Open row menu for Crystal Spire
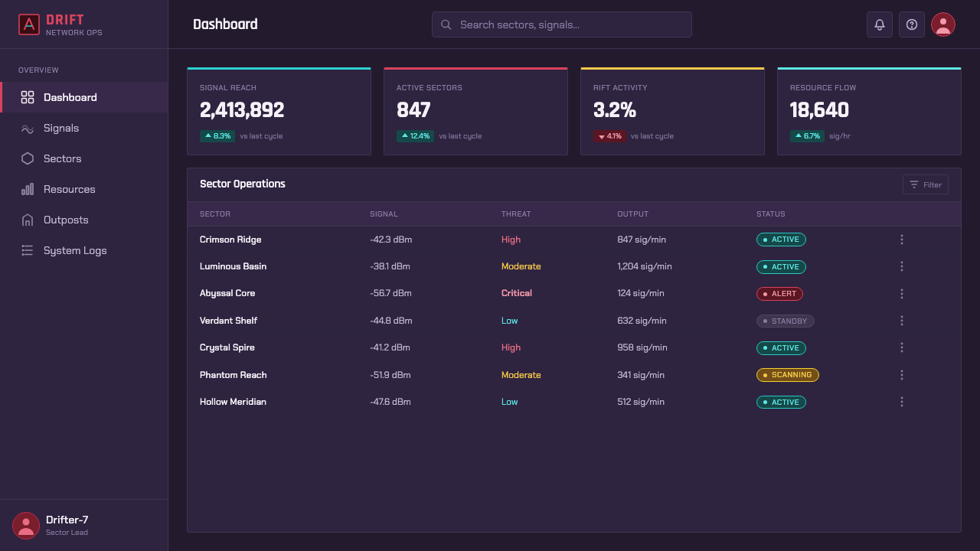Image resolution: width=980 pixels, height=551 pixels. [902, 347]
